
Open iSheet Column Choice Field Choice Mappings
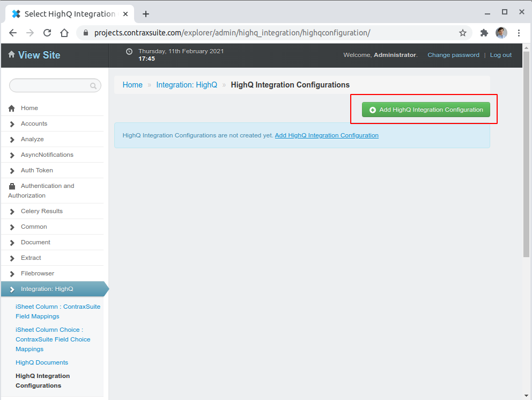pyautogui.click(x=53, y=339)
